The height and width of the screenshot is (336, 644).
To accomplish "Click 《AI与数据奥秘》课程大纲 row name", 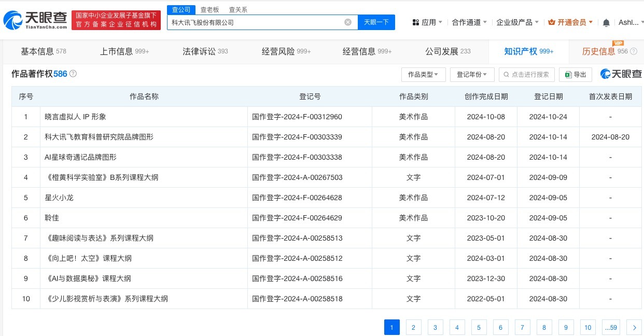I will pos(88,278).
